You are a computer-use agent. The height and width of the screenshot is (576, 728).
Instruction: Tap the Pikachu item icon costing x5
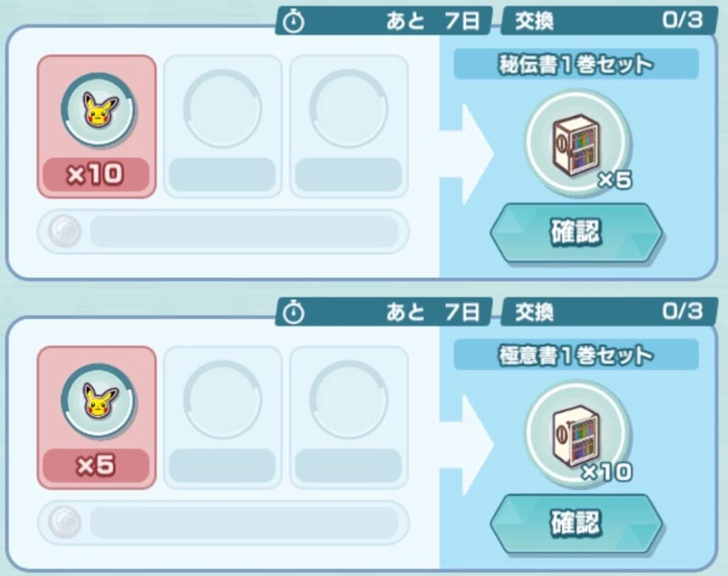[x=97, y=401]
